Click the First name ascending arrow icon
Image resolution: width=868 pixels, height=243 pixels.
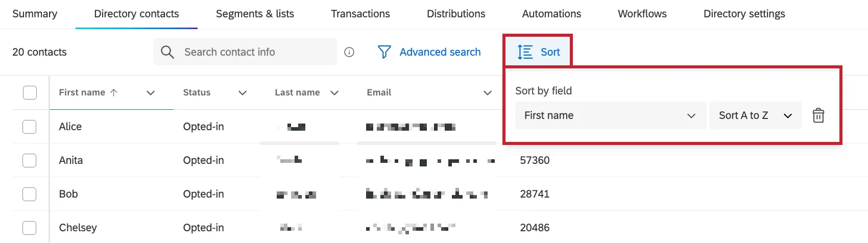click(x=114, y=92)
